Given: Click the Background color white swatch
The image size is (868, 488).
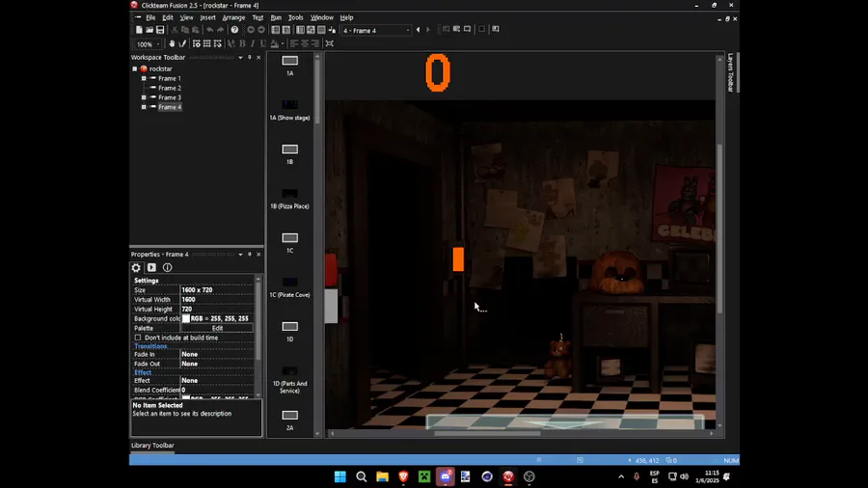Looking at the screenshot, I should pyautogui.click(x=186, y=318).
